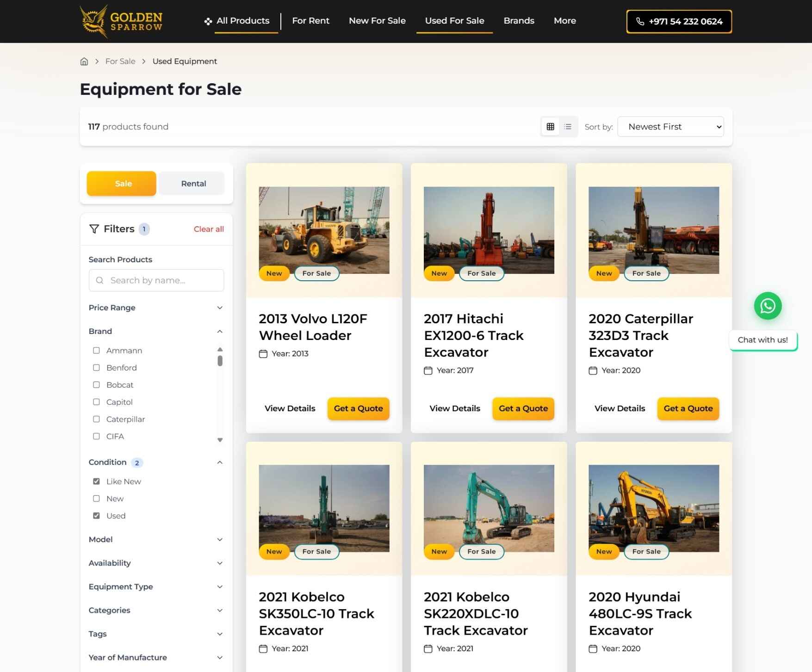Screen dimensions: 812x672
Task: Click the home breadcrumb icon
Action: coord(84,62)
